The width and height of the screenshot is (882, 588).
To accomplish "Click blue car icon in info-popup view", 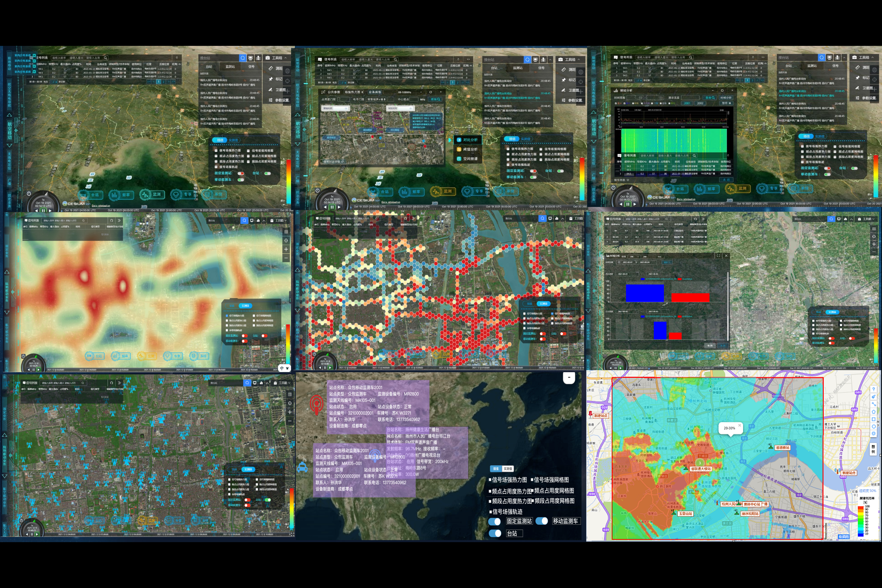I will coord(302,467).
